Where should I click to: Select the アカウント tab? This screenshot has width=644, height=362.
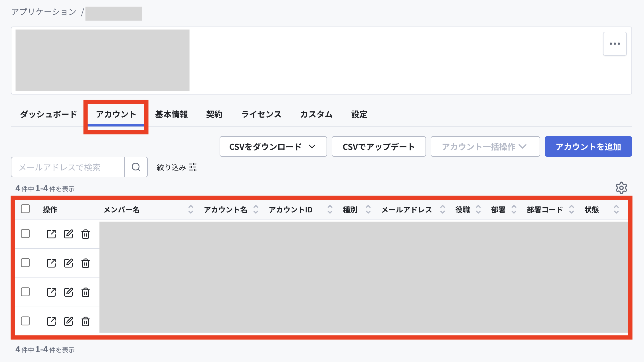(116, 114)
